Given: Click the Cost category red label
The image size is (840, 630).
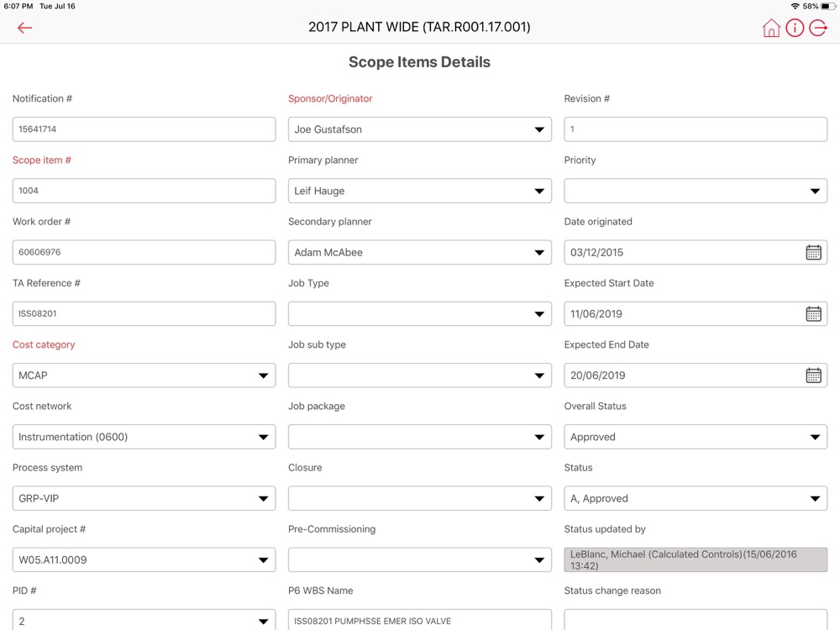Looking at the screenshot, I should point(44,344).
